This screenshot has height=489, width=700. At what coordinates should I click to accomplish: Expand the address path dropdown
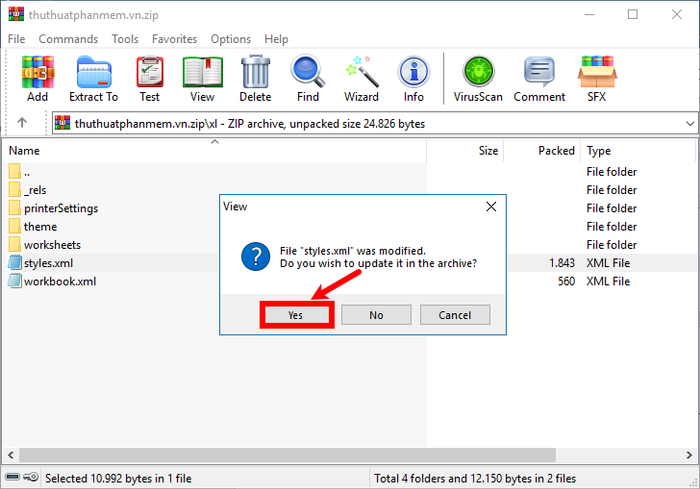click(x=690, y=123)
